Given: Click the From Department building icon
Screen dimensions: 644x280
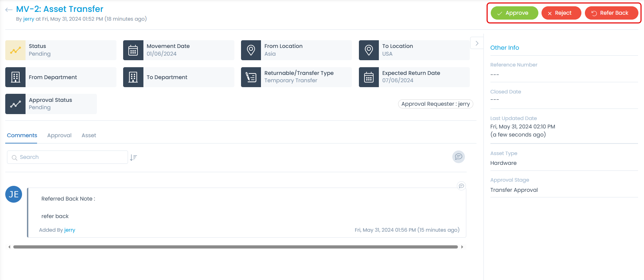Looking at the screenshot, I should (15, 77).
